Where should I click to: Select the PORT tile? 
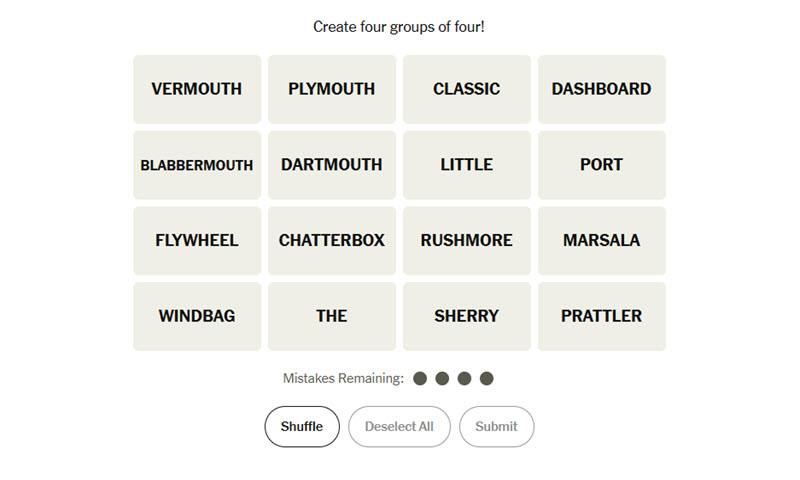click(602, 165)
